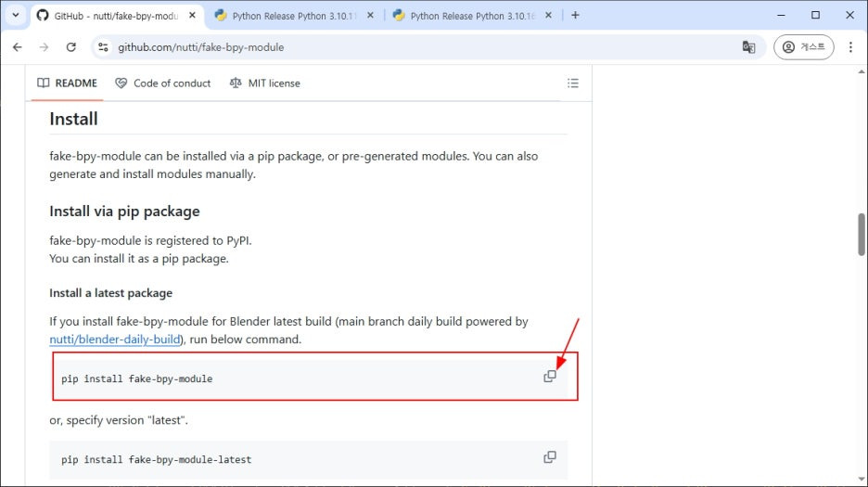Go forward to next page
868x487 pixels.
[44, 47]
